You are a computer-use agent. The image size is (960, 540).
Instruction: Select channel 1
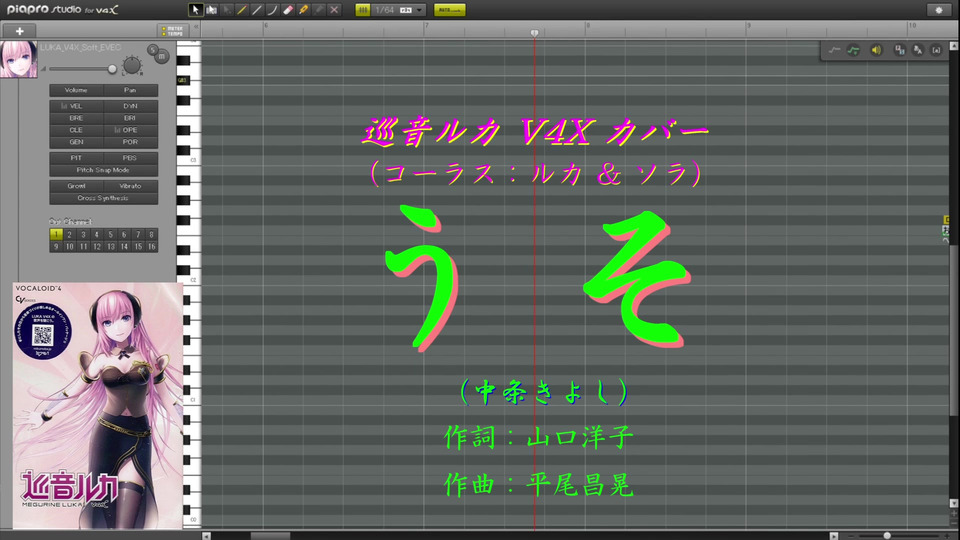(x=56, y=234)
